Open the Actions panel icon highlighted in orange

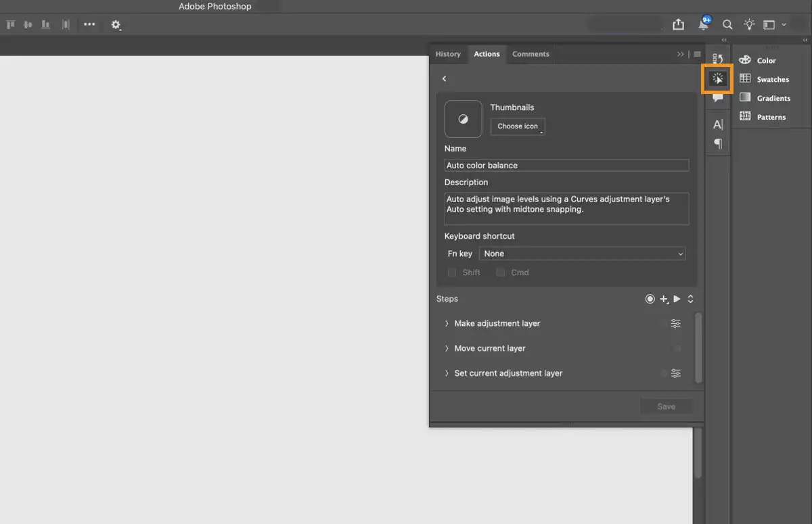point(718,79)
